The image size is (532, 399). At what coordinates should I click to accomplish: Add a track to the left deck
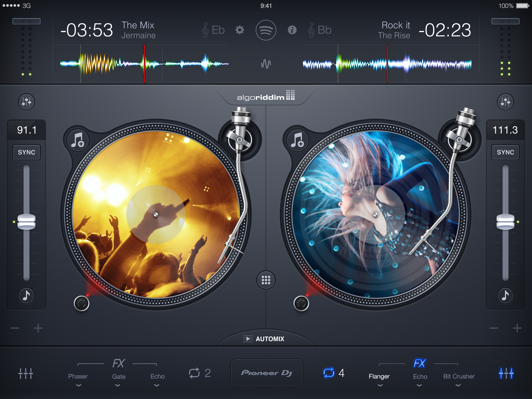point(78,140)
